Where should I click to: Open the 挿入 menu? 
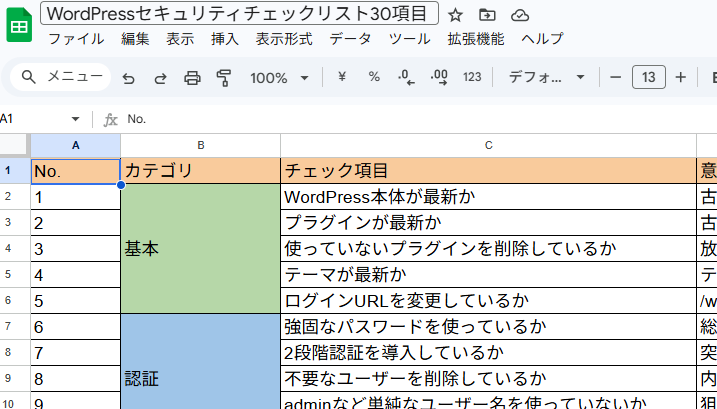coord(225,39)
